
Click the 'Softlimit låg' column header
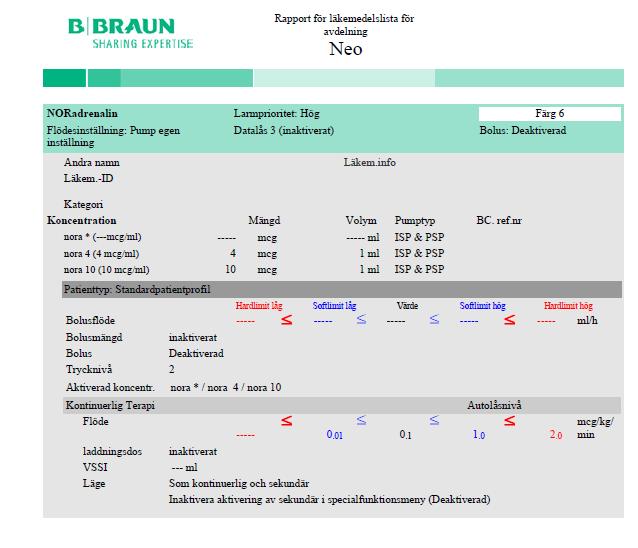(x=334, y=306)
